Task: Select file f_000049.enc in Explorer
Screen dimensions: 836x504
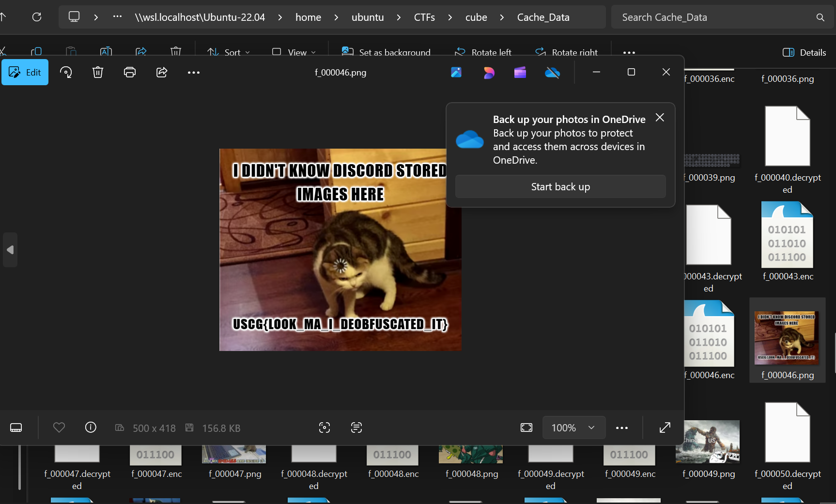Action: click(630, 462)
